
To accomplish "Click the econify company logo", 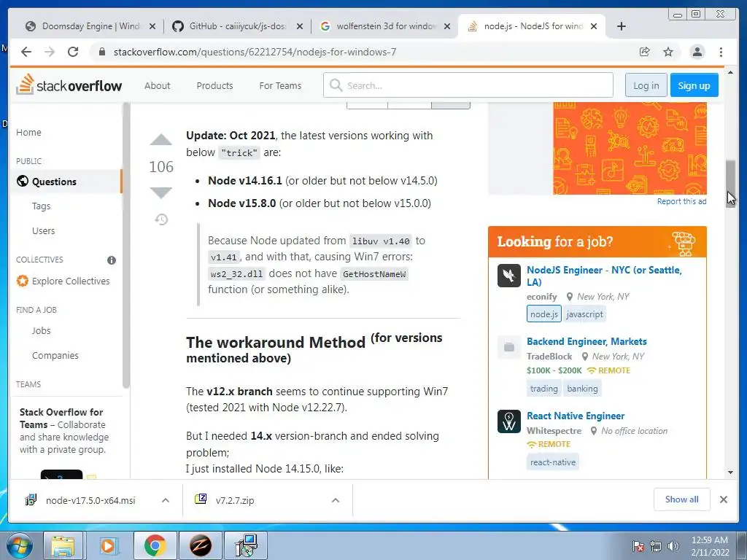I will [x=508, y=276].
